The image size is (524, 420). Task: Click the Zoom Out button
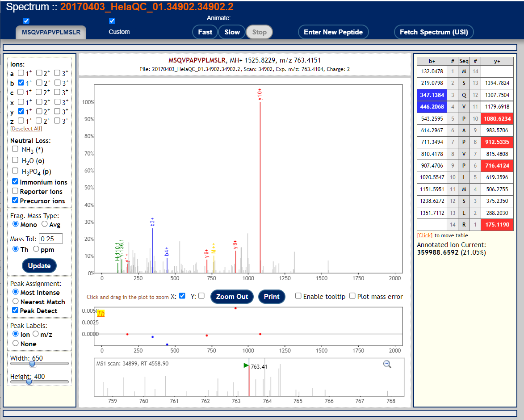pyautogui.click(x=232, y=297)
